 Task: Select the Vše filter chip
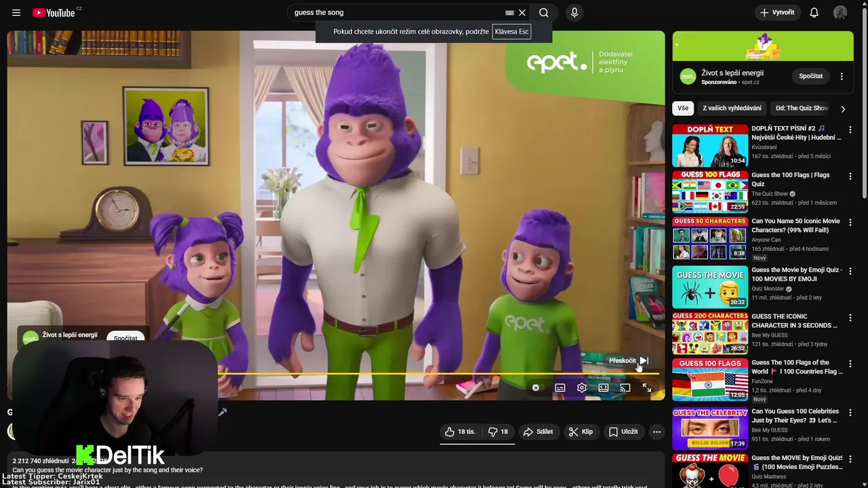(682, 108)
